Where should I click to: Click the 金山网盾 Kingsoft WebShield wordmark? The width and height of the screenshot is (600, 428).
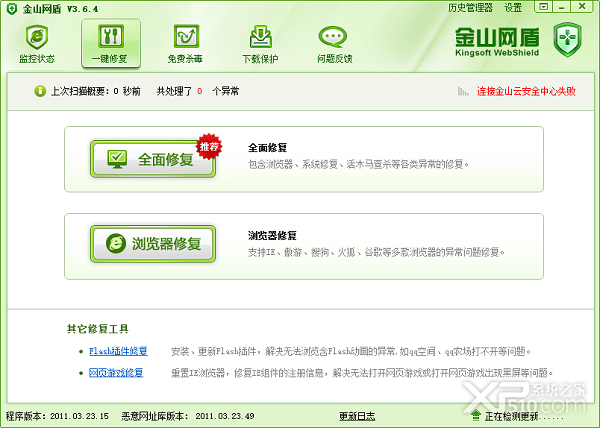497,42
